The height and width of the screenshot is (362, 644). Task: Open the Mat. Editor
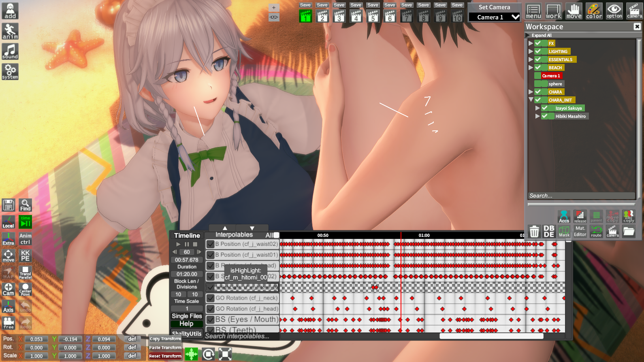coord(580,232)
